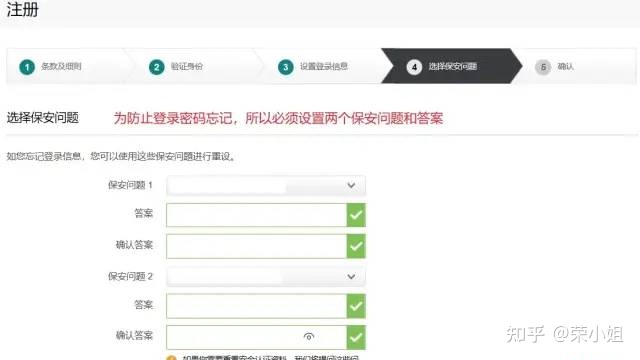Click step 3 circle icon 设置登录信息

pos(286,67)
